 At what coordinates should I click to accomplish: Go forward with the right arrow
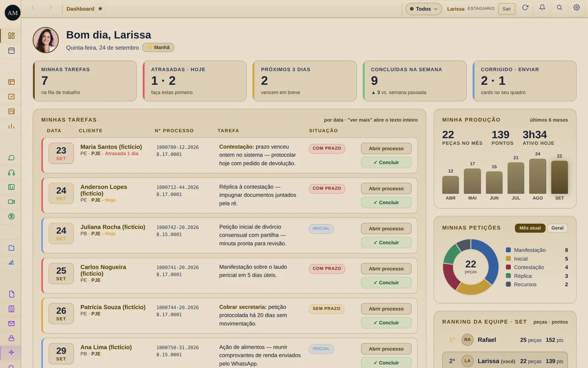coord(50,7)
